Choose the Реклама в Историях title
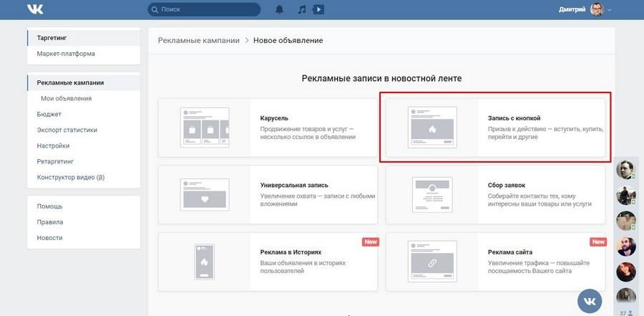The height and width of the screenshot is (316, 644). point(291,252)
